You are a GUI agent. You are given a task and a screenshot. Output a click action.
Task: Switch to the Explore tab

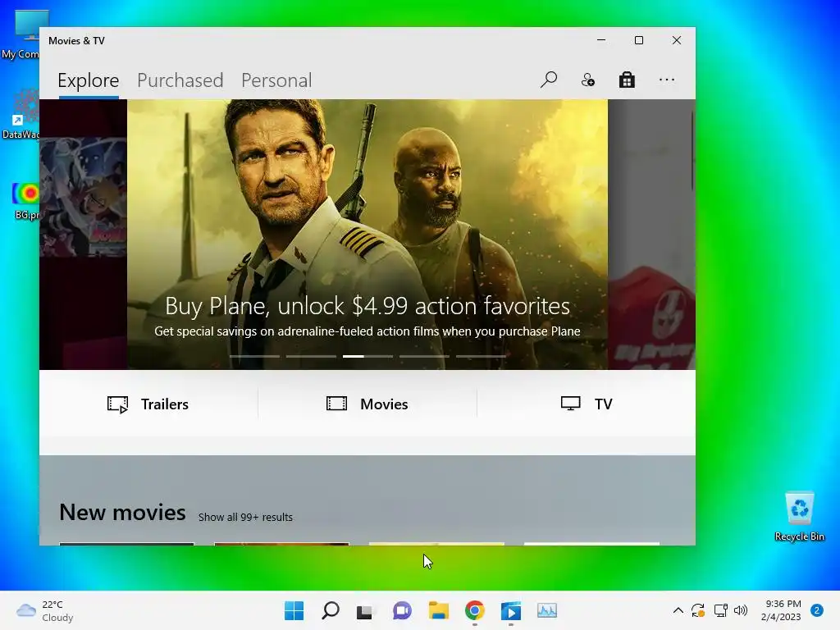tap(89, 80)
